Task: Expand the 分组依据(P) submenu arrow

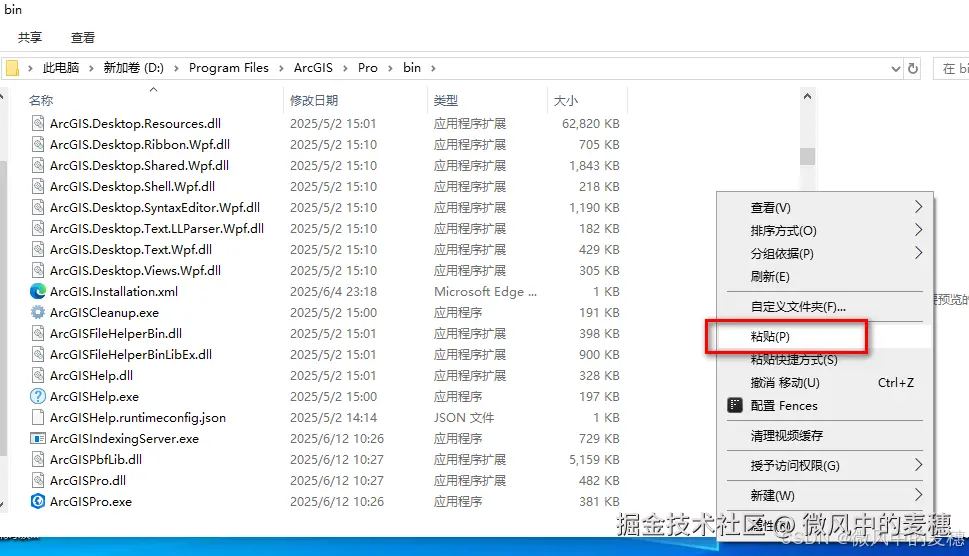Action: pos(918,253)
